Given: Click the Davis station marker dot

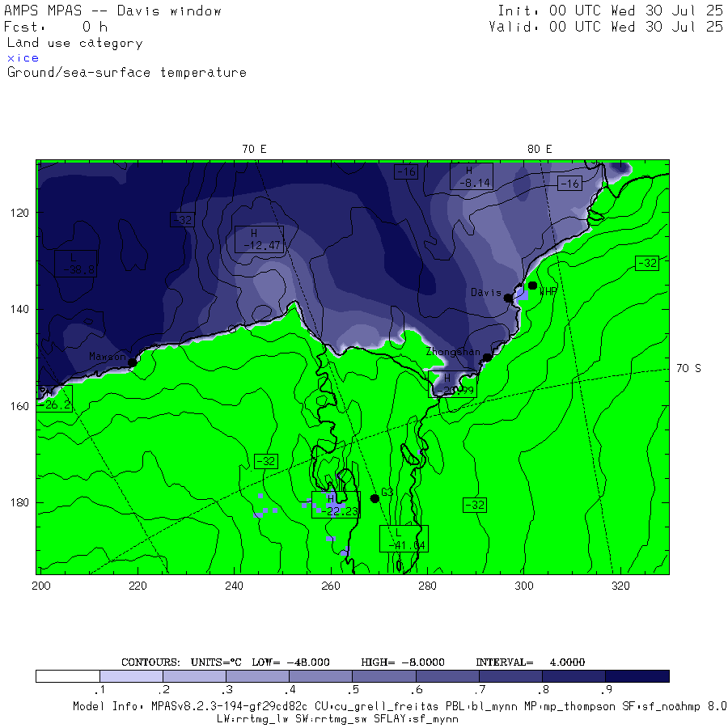Looking at the screenshot, I should coord(509,298).
